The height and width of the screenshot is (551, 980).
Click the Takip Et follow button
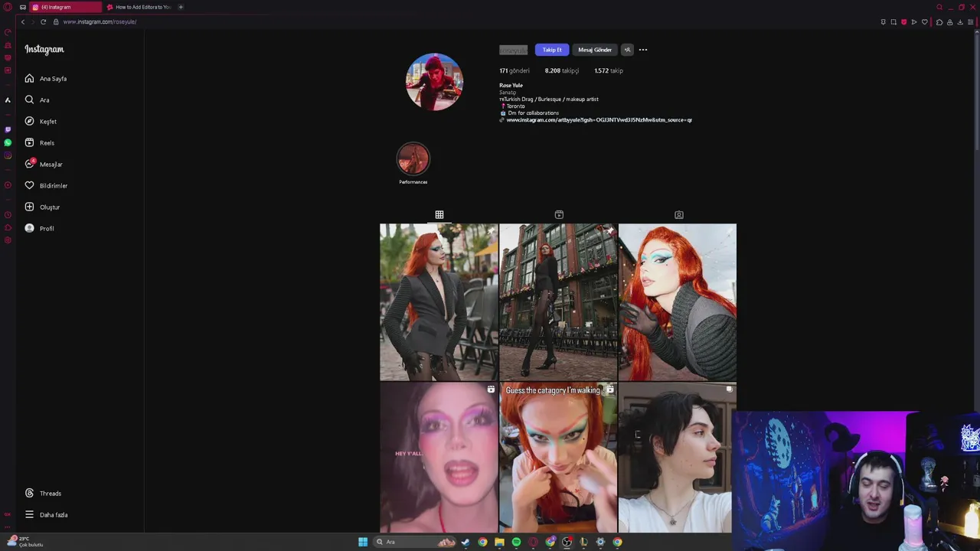552,50
